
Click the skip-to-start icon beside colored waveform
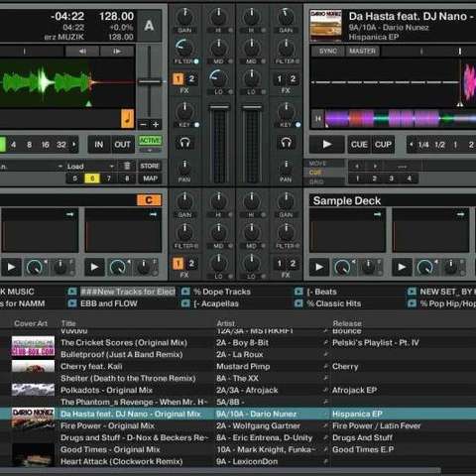coord(318,118)
